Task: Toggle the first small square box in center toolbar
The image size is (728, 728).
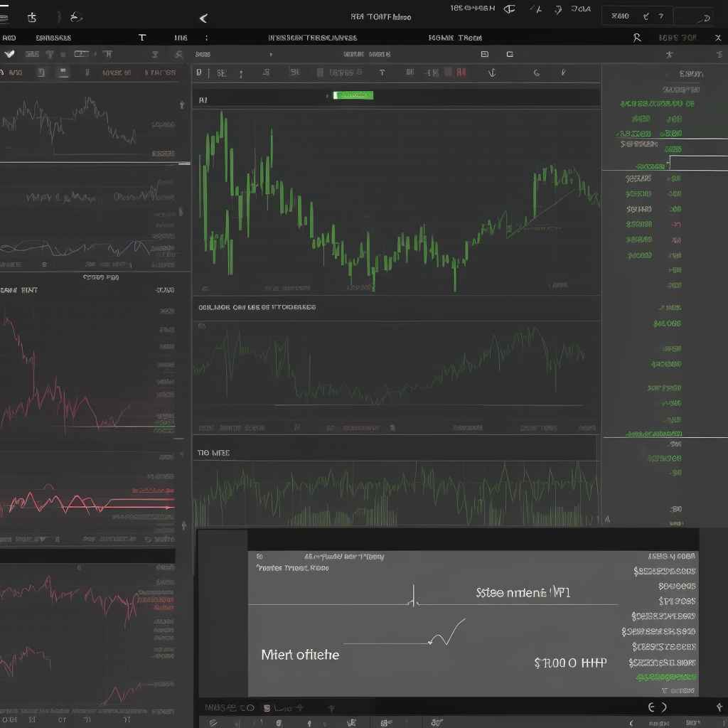Action: (x=484, y=54)
